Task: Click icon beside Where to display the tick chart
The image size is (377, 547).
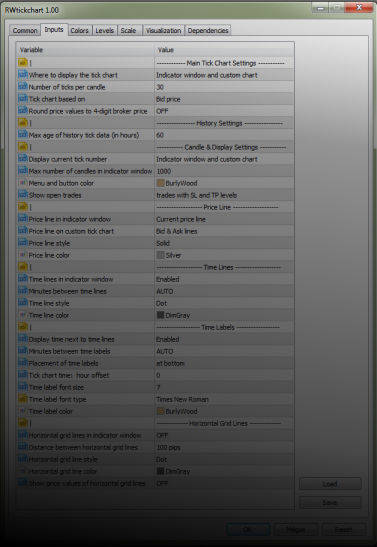Action: point(23,75)
